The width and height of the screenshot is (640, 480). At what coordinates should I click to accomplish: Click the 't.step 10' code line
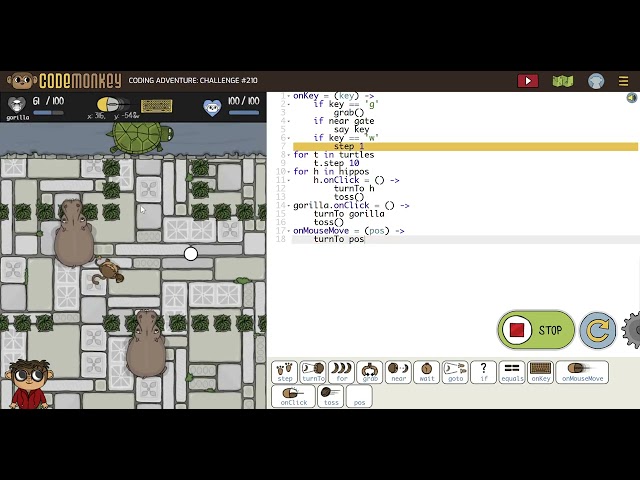coord(336,163)
